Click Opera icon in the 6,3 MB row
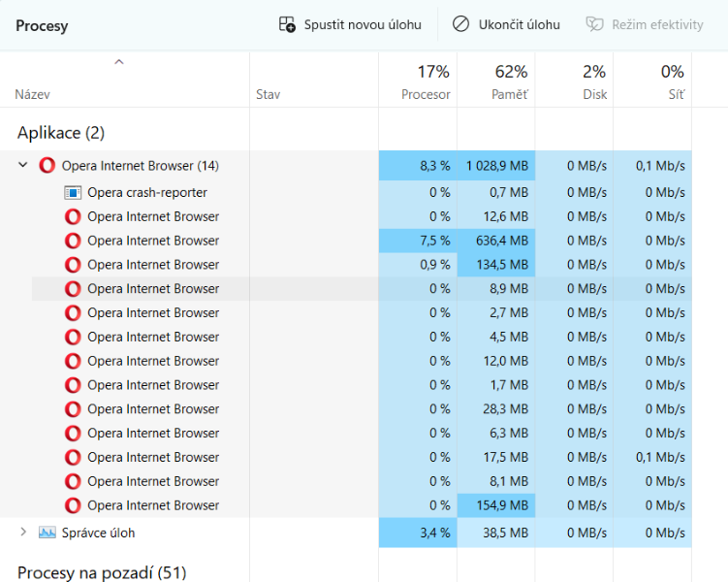728x582 pixels. click(73, 434)
